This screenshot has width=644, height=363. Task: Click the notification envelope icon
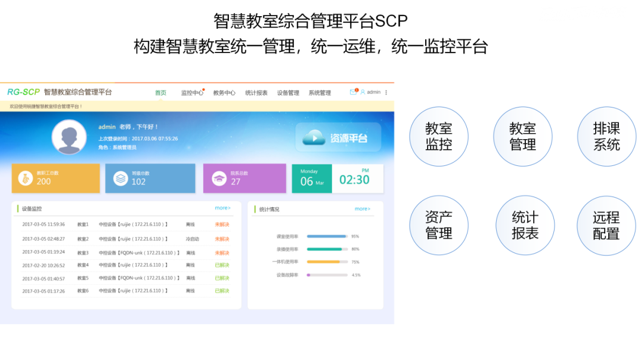coord(352,92)
